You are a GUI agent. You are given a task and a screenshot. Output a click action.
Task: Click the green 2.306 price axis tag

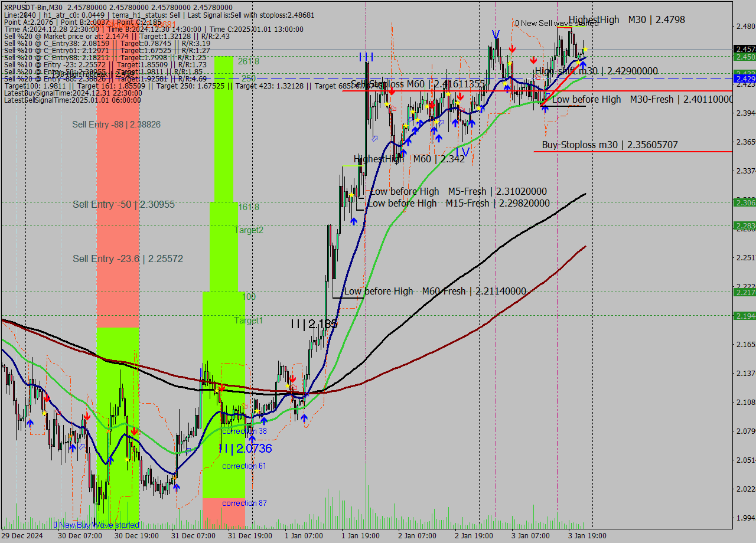[744, 202]
